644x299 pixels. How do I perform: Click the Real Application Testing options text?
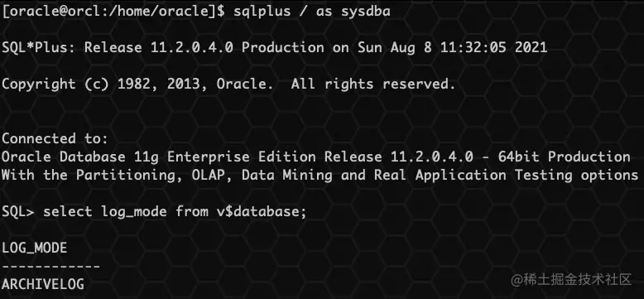tap(506, 176)
